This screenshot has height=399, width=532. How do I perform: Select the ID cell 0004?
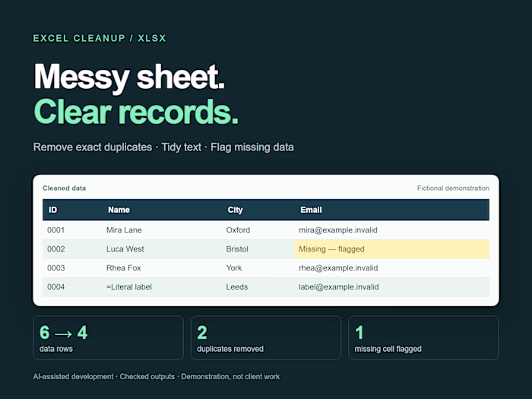tap(55, 287)
